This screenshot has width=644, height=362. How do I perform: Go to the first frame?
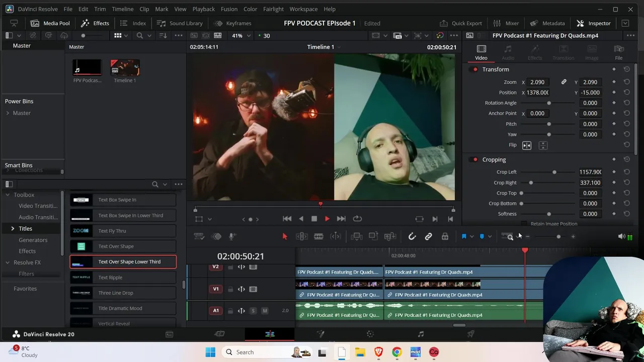pyautogui.click(x=287, y=219)
